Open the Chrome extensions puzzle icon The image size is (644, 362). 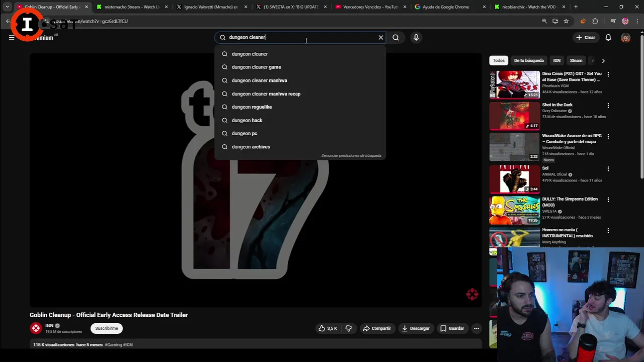pos(595,21)
